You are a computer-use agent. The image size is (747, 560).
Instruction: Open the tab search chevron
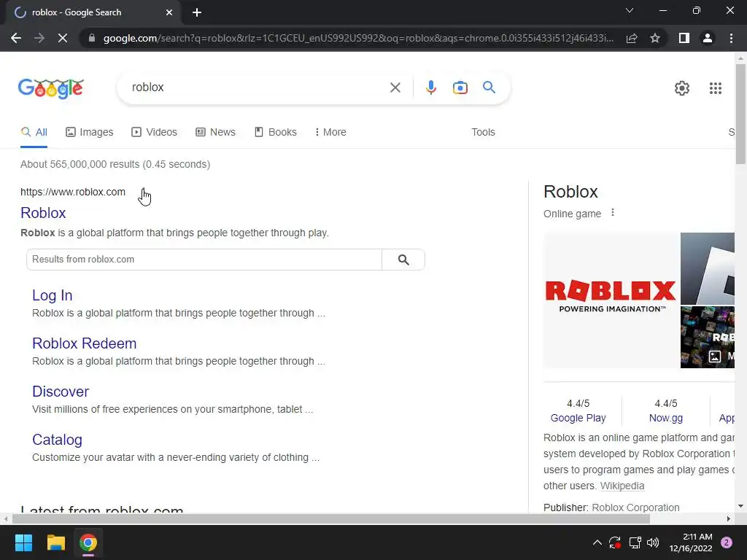pyautogui.click(x=630, y=10)
